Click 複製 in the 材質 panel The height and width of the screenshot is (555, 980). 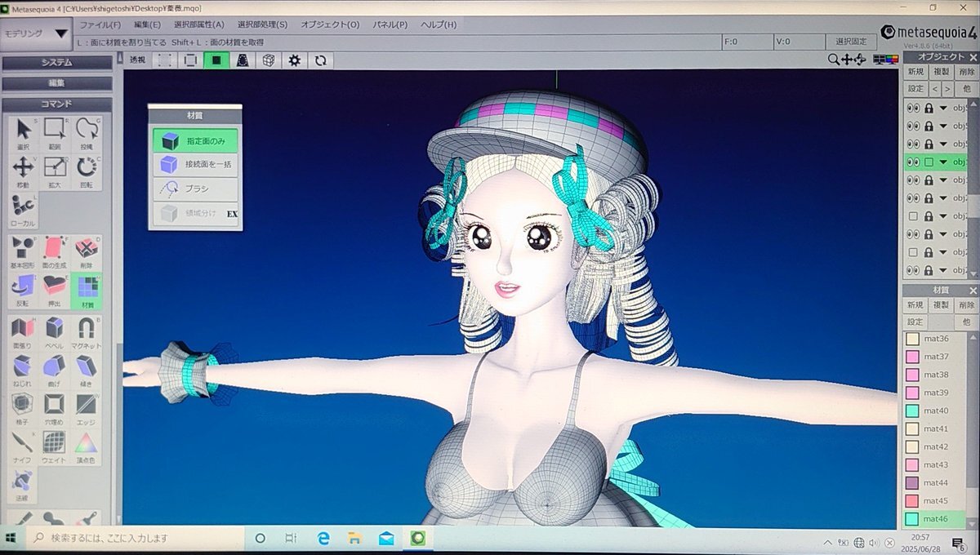click(x=941, y=304)
